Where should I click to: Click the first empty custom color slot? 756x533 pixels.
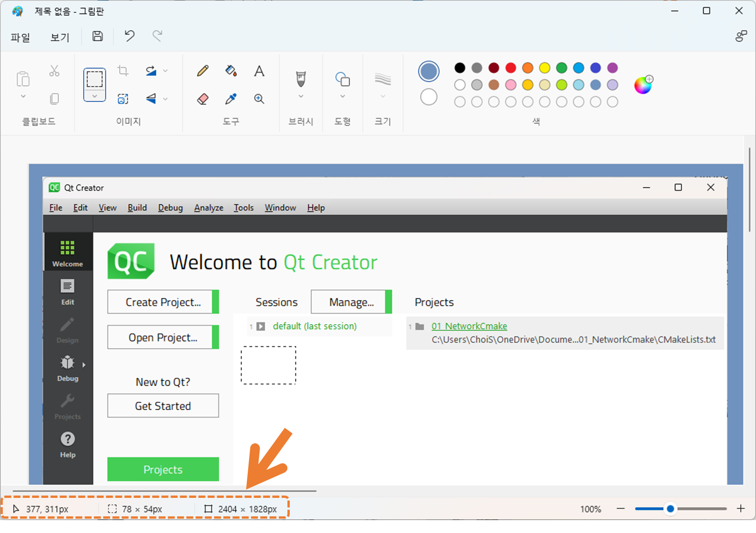(460, 102)
